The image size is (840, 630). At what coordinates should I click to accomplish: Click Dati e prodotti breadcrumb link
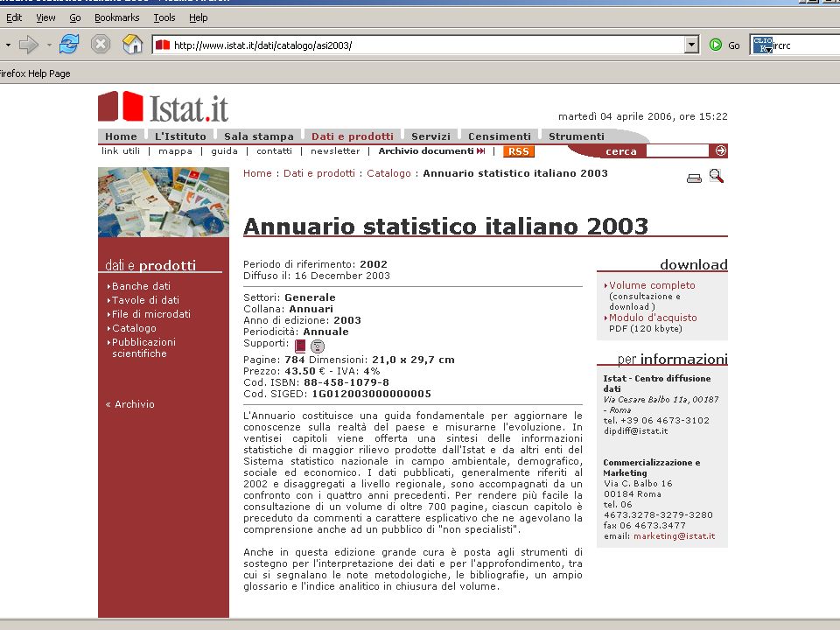coord(318,173)
